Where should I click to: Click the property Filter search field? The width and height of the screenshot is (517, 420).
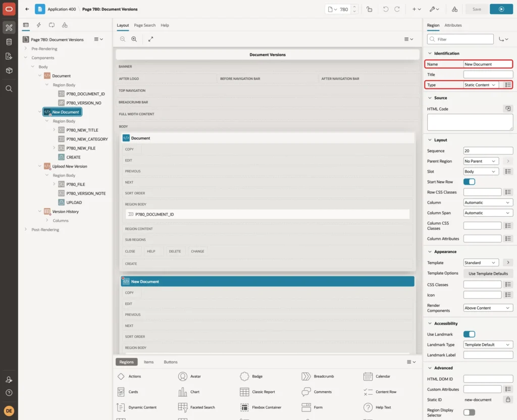click(460, 39)
